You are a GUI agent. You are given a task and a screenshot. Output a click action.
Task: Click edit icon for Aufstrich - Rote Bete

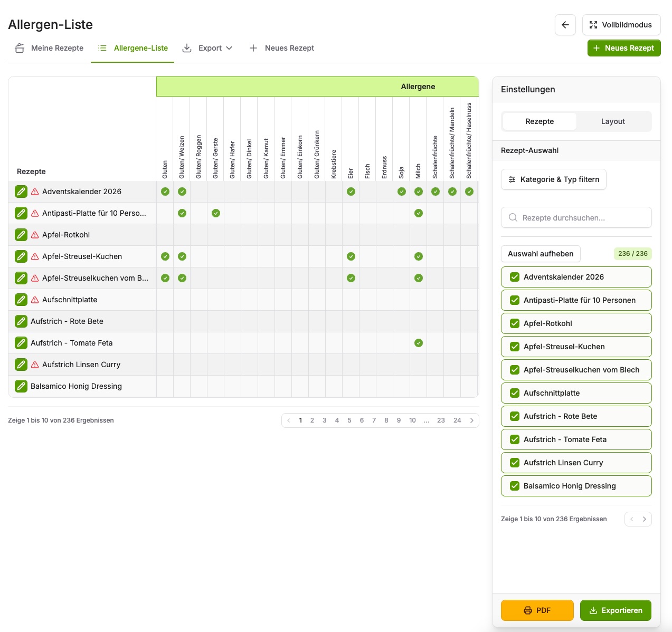coord(21,321)
